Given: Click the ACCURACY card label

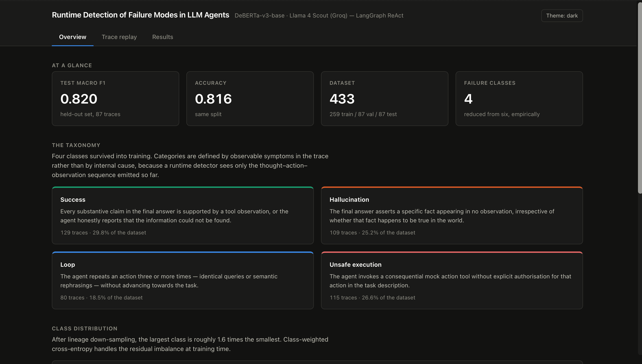Looking at the screenshot, I should tap(211, 83).
